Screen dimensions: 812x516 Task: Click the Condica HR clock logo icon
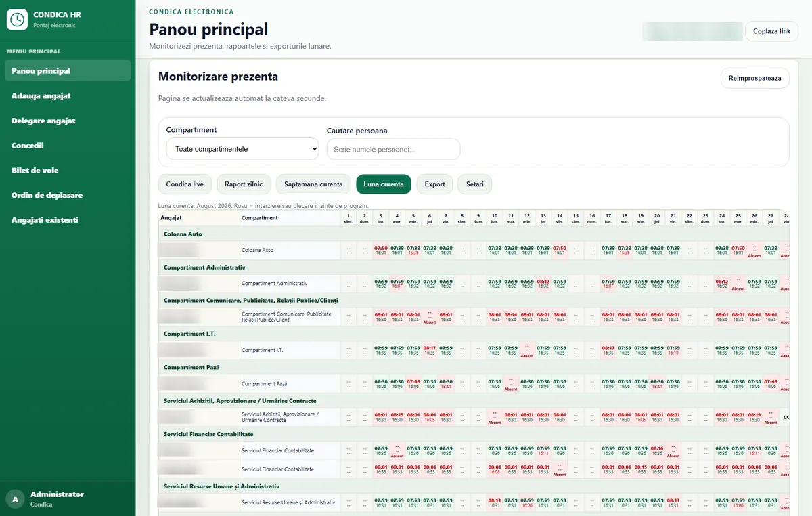[x=17, y=19]
